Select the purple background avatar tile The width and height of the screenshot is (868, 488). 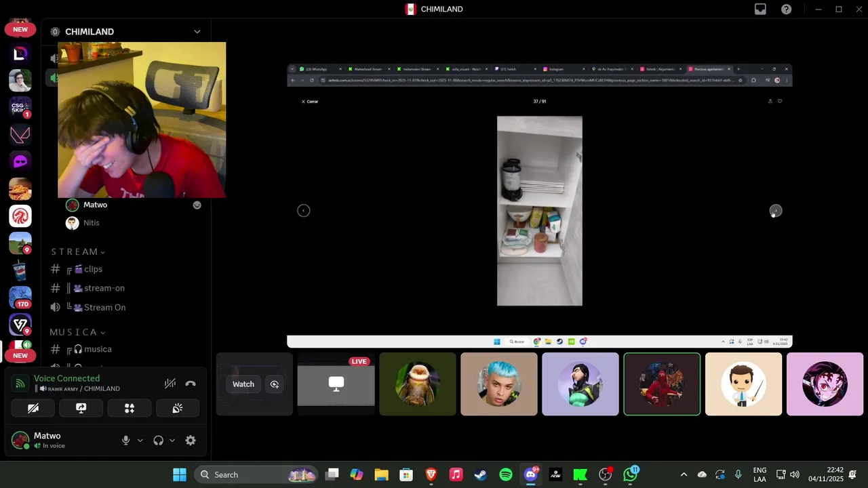[x=580, y=384]
